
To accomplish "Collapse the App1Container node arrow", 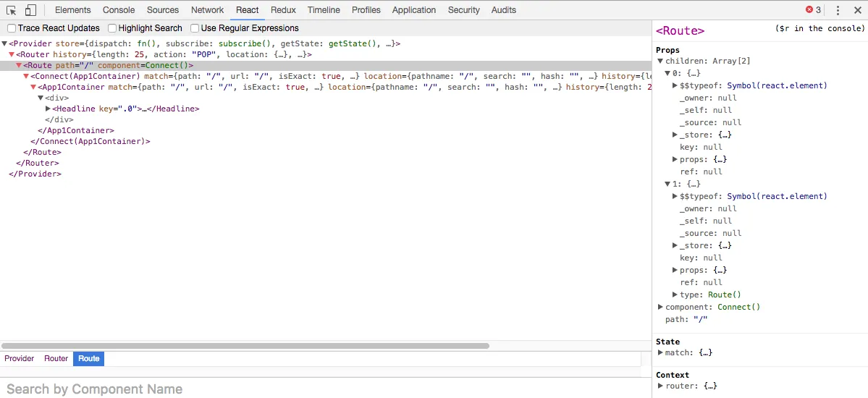I will click(33, 88).
